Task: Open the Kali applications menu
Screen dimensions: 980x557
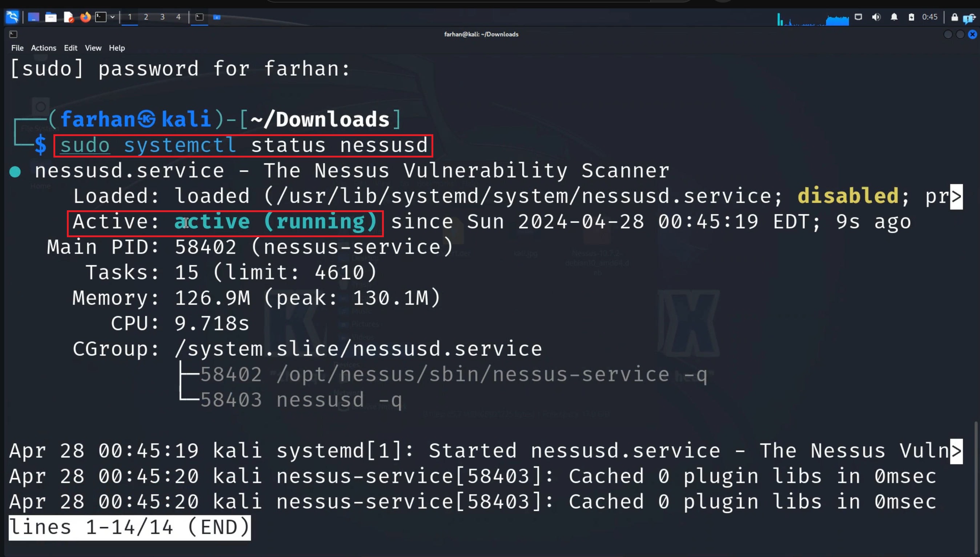Action: click(x=12, y=17)
